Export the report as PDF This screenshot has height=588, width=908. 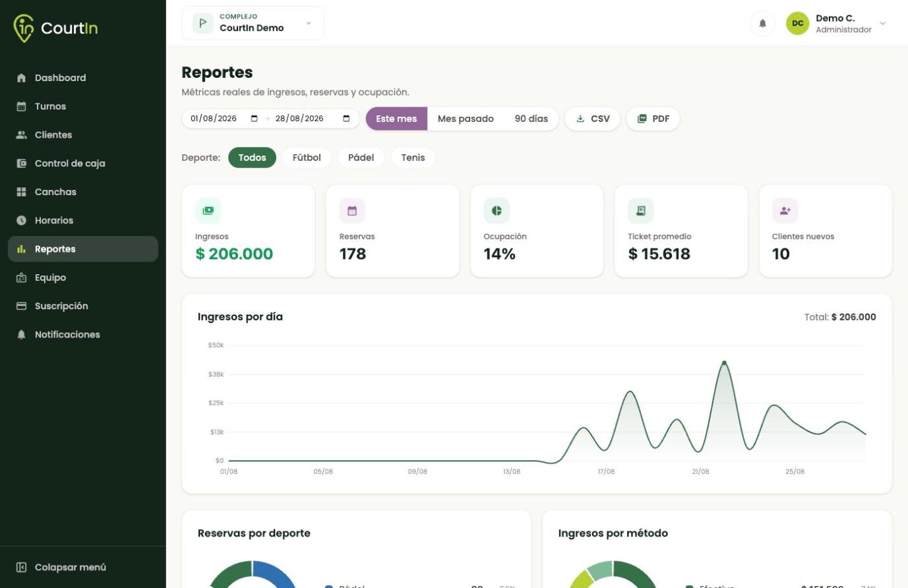tap(653, 119)
